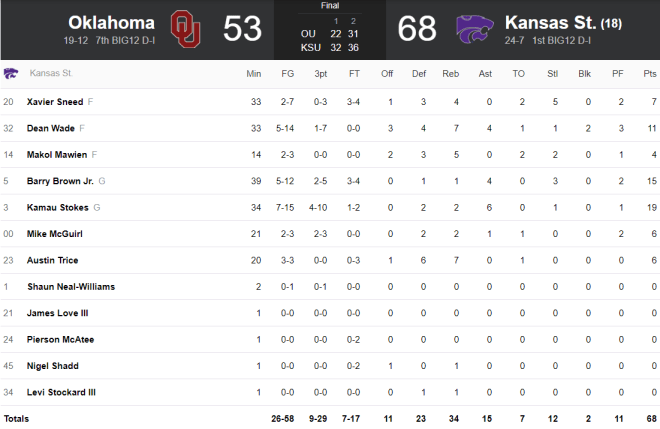The image size is (660, 429).
Task: Click small wildcat icon beside Kansas St. table label
Action: point(11,73)
